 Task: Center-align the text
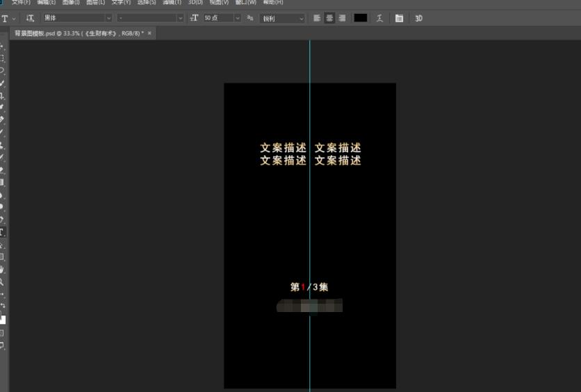click(x=329, y=18)
